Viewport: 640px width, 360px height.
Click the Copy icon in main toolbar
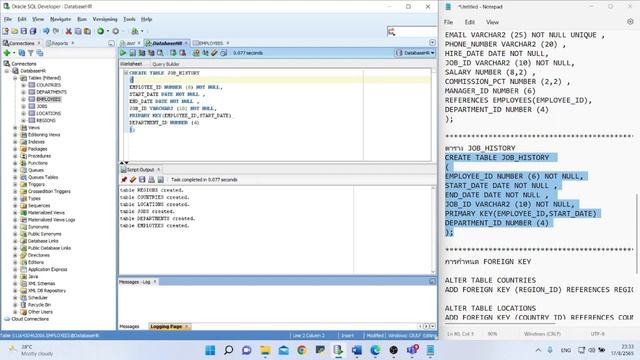tap(78, 31)
